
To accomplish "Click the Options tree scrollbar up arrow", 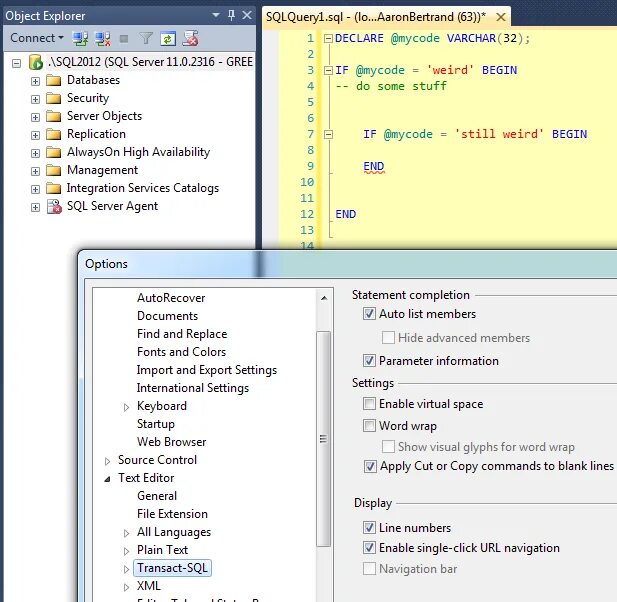I will (x=324, y=298).
